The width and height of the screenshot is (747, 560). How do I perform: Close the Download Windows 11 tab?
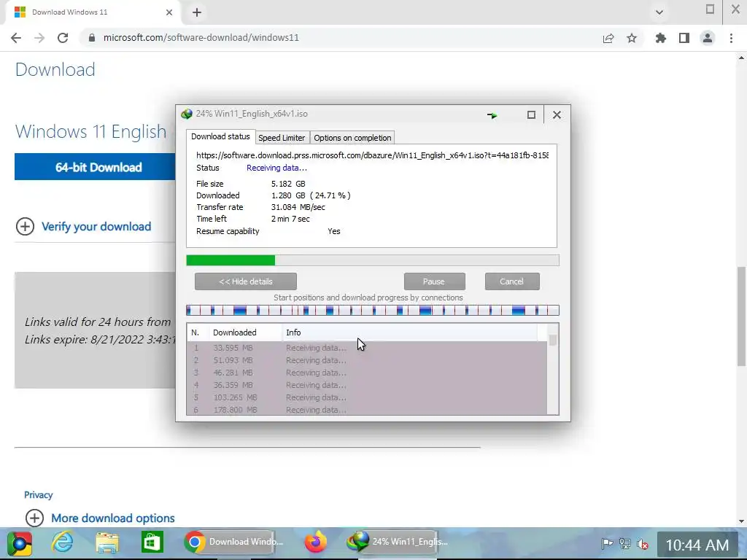(169, 12)
